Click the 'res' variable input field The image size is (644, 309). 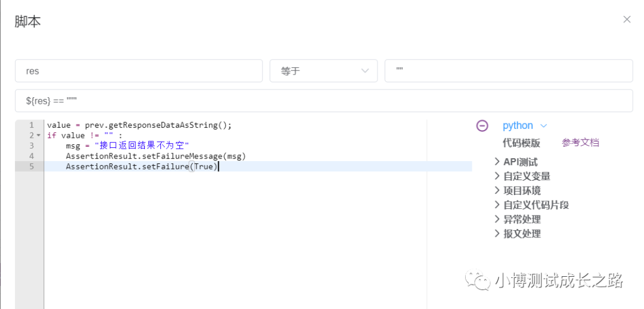click(x=139, y=70)
